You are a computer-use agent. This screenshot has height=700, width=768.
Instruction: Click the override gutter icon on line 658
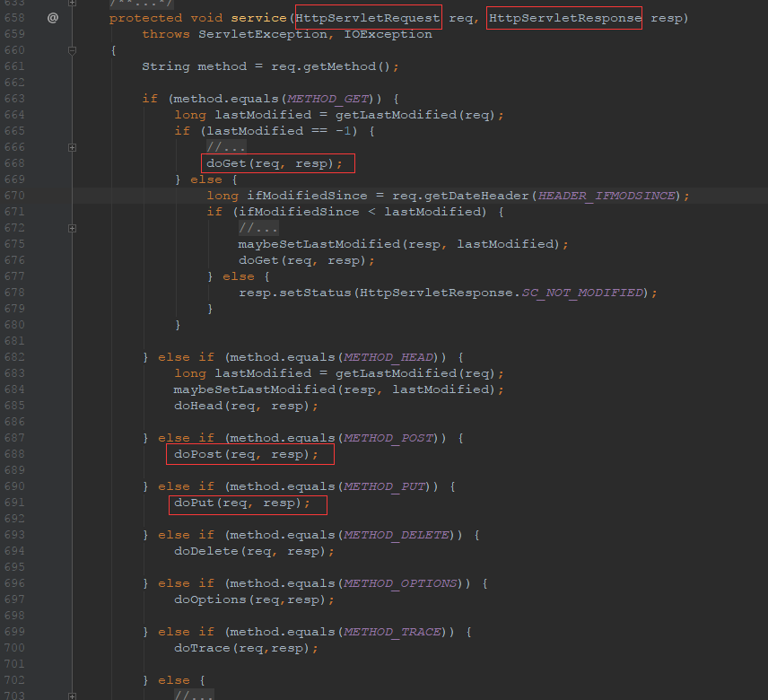[52, 18]
